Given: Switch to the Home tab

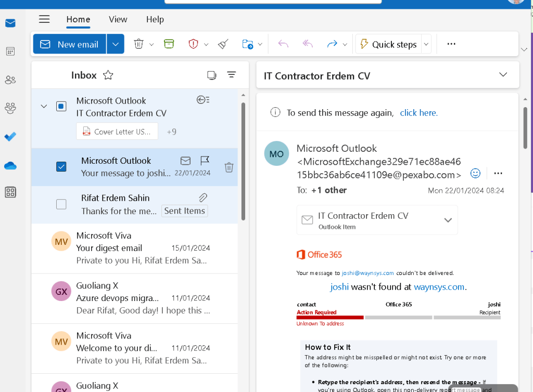Looking at the screenshot, I should tap(78, 19).
